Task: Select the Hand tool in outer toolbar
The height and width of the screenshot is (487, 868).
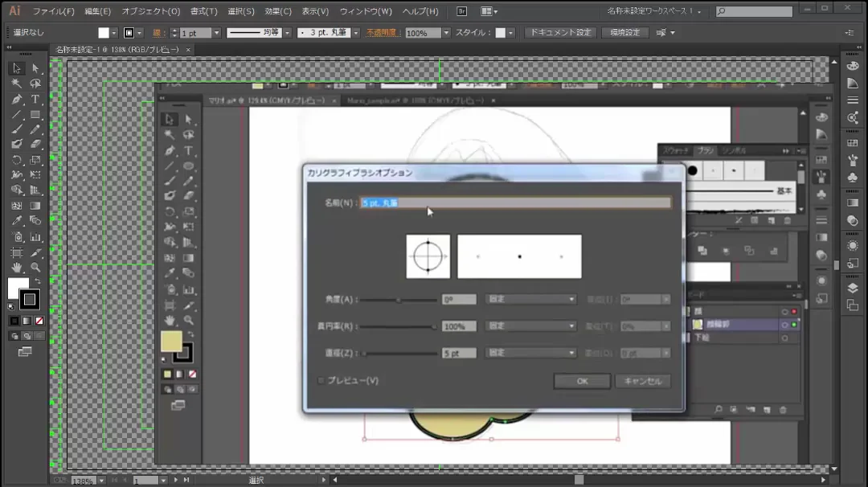Action: (17, 268)
